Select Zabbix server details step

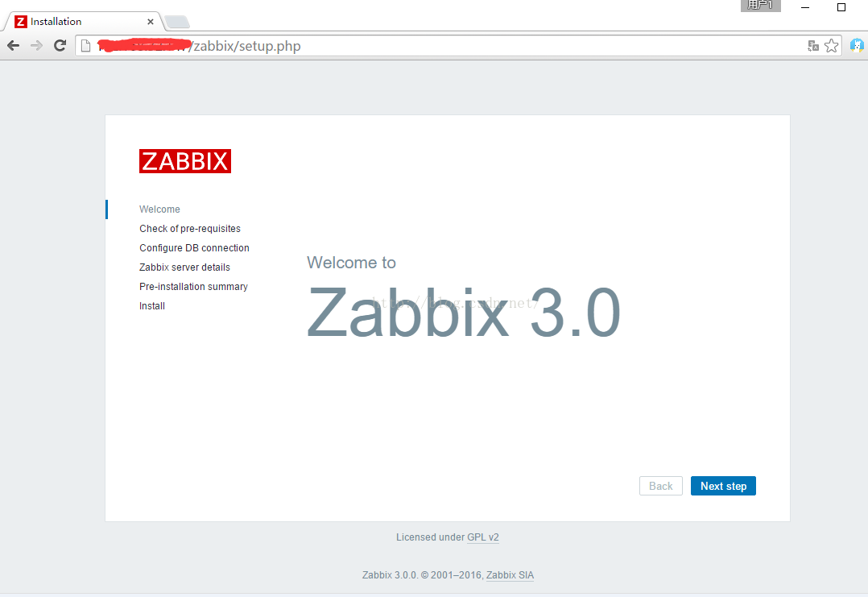pos(184,267)
